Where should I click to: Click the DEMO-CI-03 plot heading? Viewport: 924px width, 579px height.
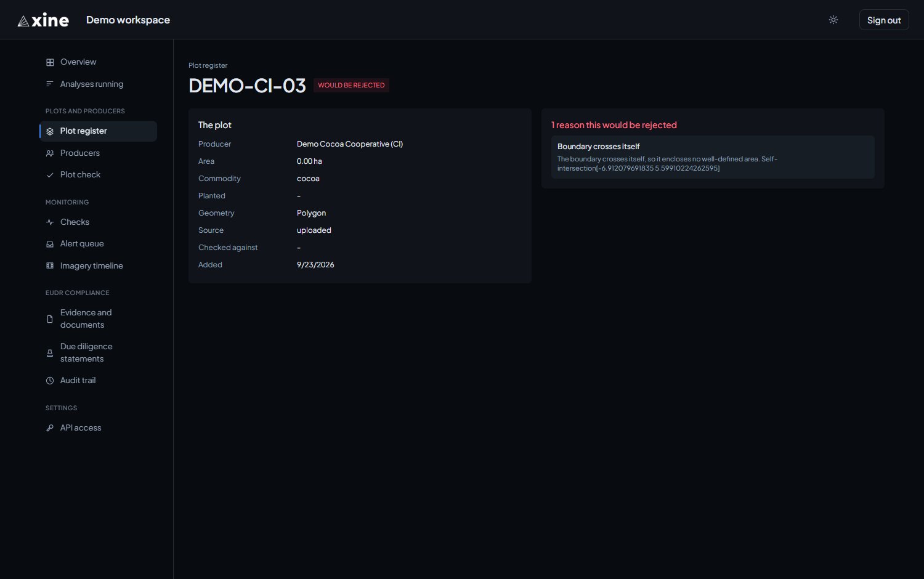tap(247, 86)
